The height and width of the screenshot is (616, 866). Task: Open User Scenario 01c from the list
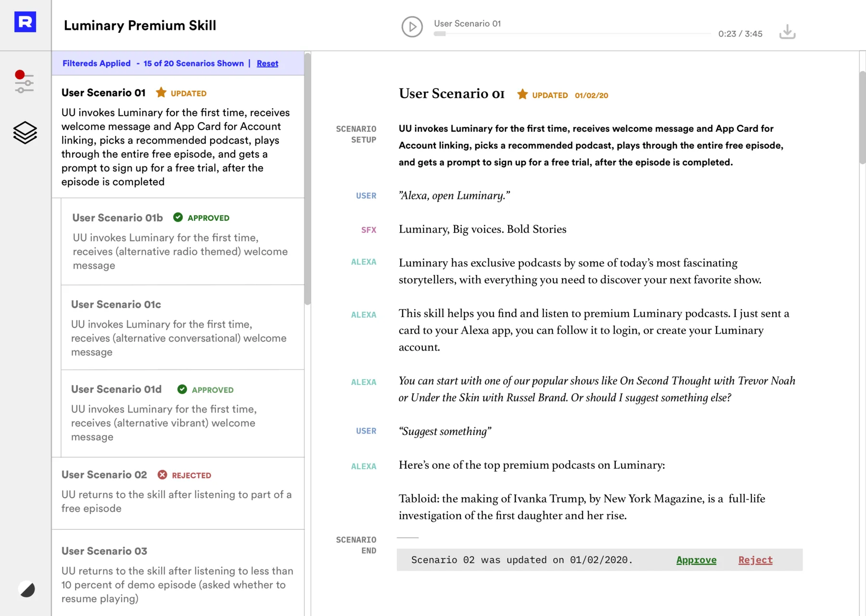point(183,328)
